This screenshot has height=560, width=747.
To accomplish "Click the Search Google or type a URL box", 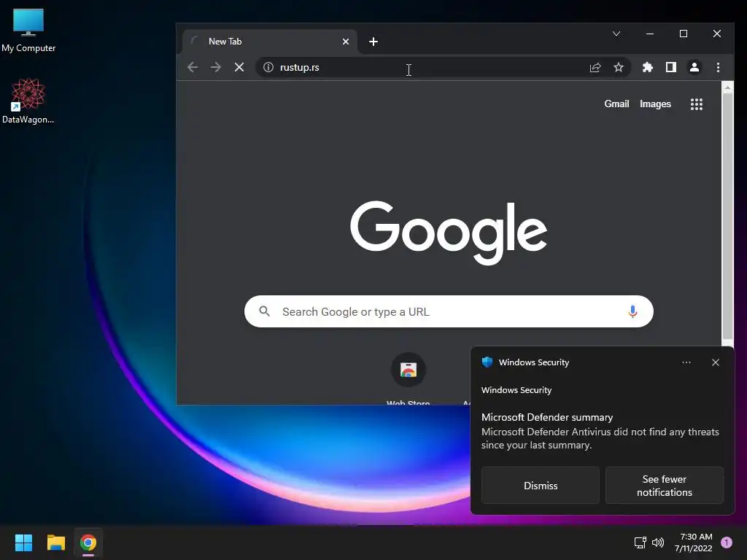I will [x=449, y=311].
